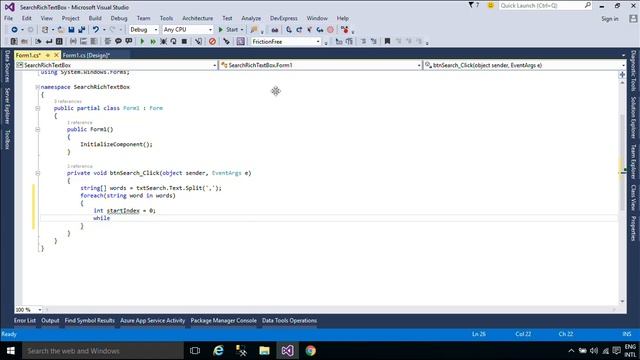Open the Server Explorer side panel
Screen dimensions: 640x360
tap(7, 106)
